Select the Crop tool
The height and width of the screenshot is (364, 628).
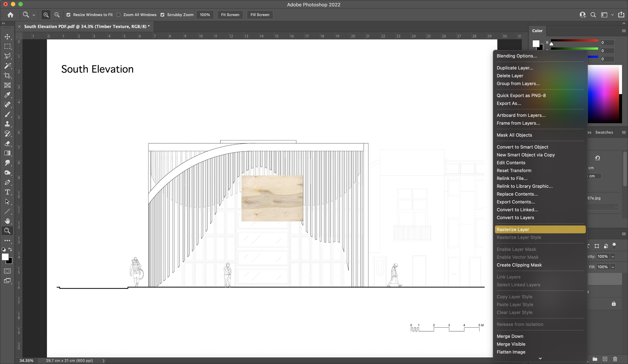pyautogui.click(x=7, y=76)
